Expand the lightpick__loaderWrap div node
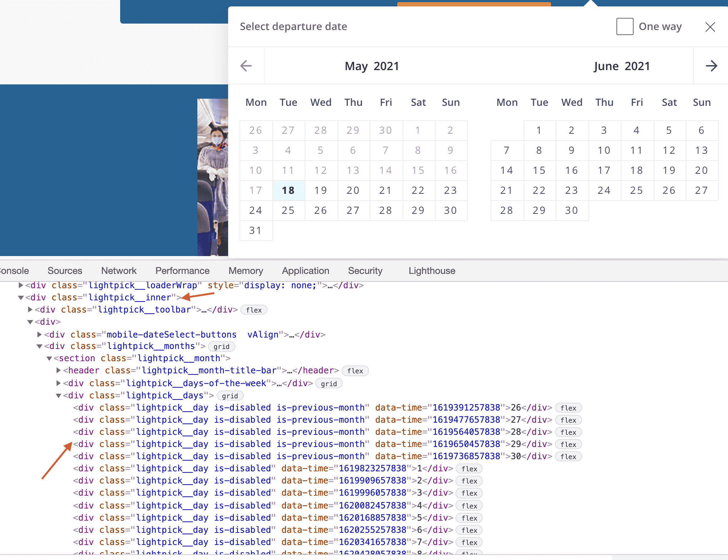Image resolution: width=728 pixels, height=560 pixels. point(21,285)
